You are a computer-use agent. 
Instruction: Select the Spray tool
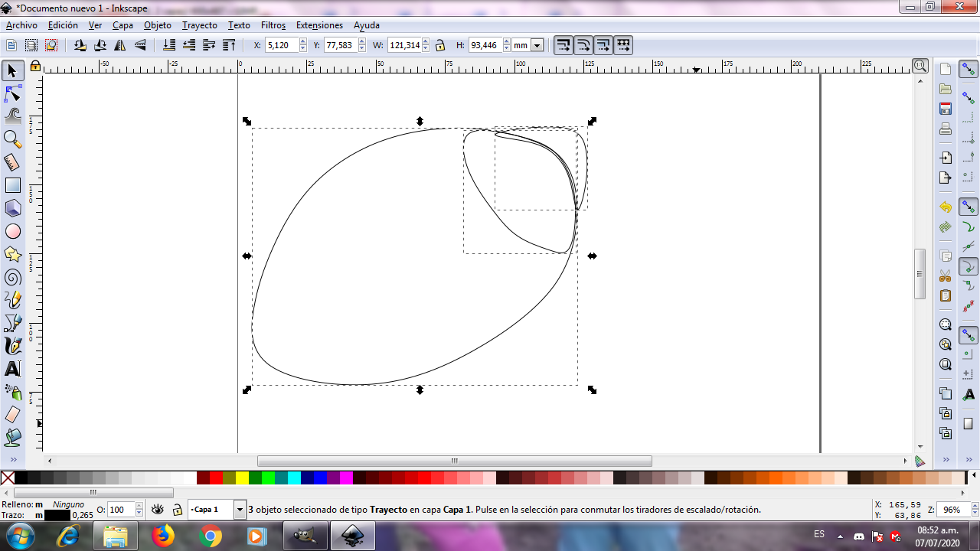click(x=12, y=392)
